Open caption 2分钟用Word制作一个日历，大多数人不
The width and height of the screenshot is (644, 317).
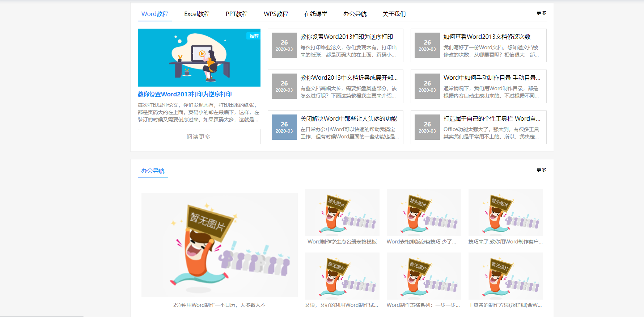coord(220,305)
